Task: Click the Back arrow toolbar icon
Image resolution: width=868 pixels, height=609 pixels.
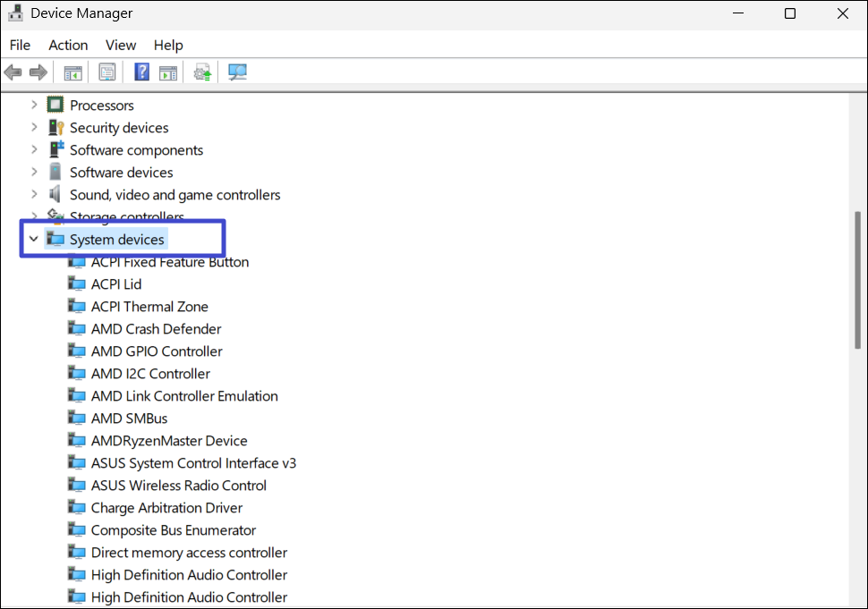Action: (13, 72)
